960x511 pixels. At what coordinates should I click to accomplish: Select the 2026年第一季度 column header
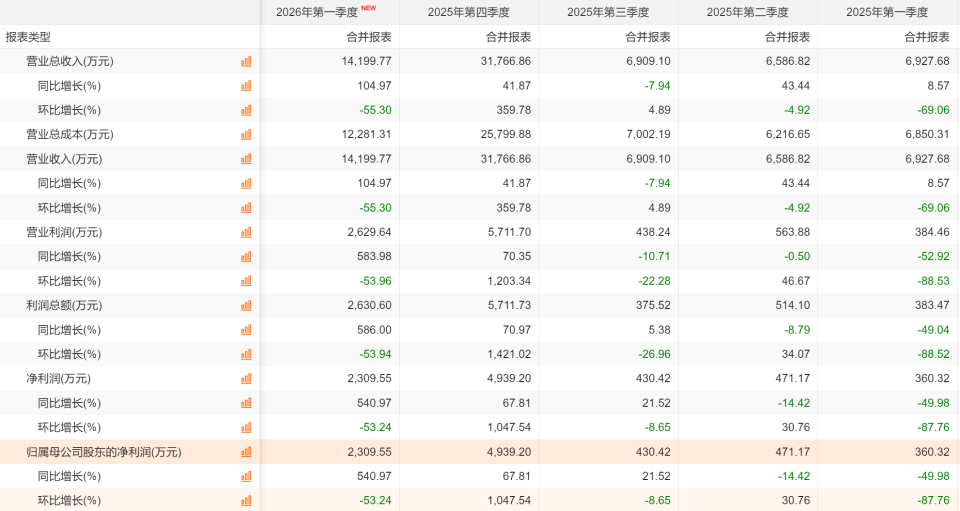[317, 12]
